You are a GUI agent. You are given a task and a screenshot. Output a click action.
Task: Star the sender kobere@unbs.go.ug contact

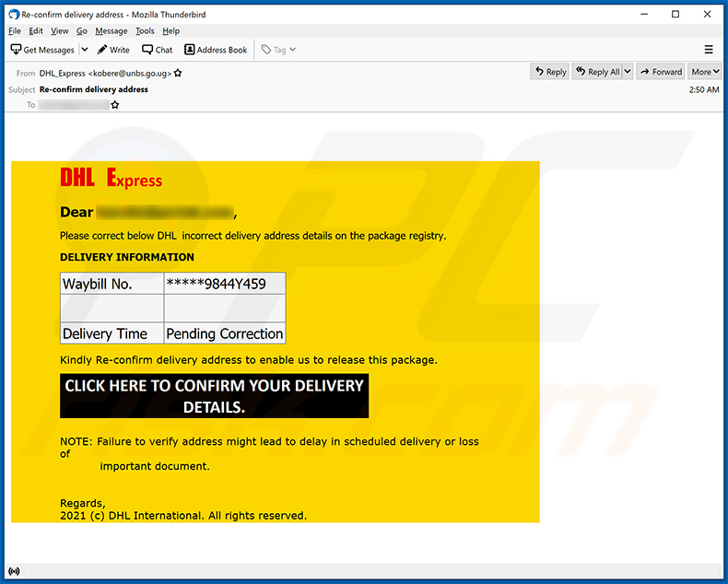point(178,74)
